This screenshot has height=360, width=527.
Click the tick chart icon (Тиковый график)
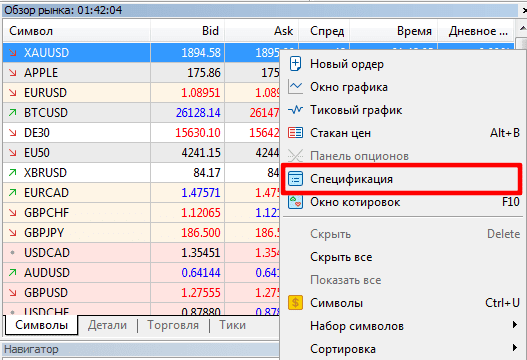coord(295,110)
